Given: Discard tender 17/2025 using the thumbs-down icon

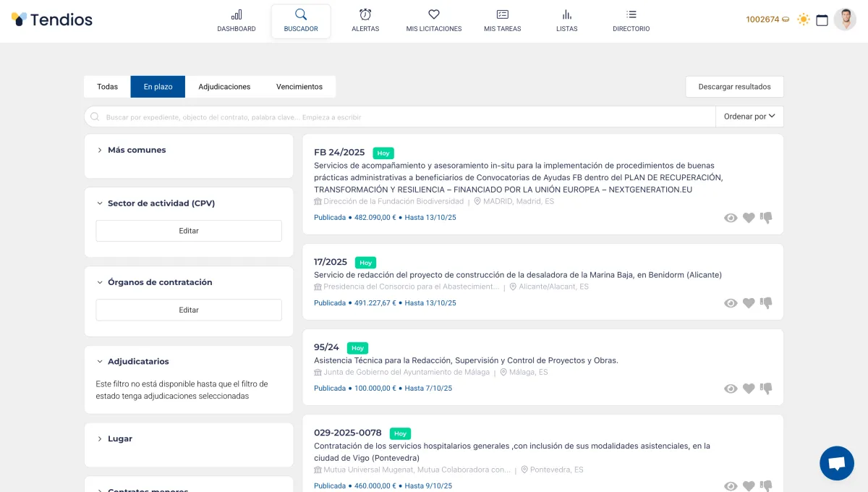Looking at the screenshot, I should (x=765, y=303).
